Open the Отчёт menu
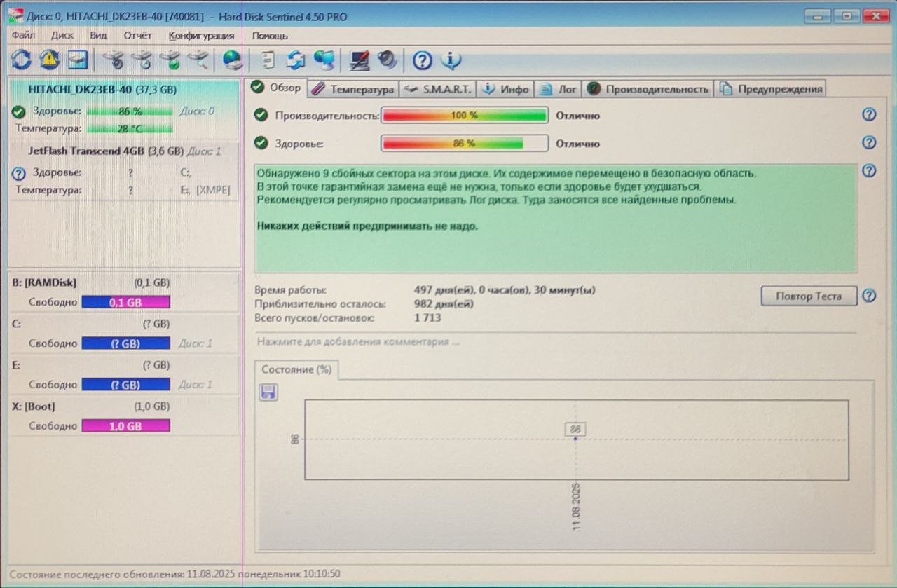Screen dimensions: 897x588 click(138, 35)
